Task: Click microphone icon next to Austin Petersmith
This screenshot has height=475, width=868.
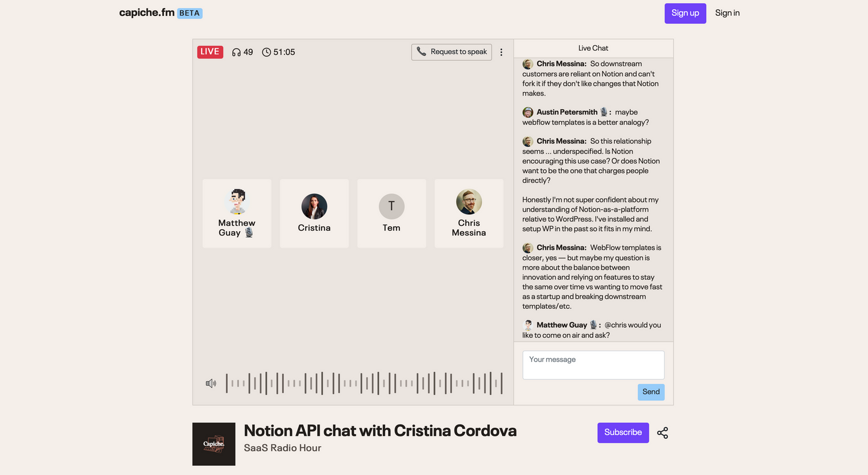Action: (x=604, y=112)
